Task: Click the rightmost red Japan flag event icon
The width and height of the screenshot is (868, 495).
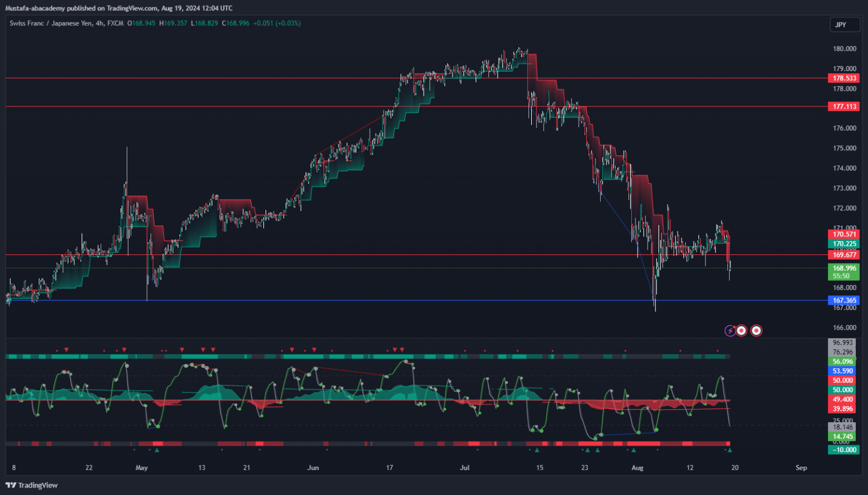Action: (756, 331)
